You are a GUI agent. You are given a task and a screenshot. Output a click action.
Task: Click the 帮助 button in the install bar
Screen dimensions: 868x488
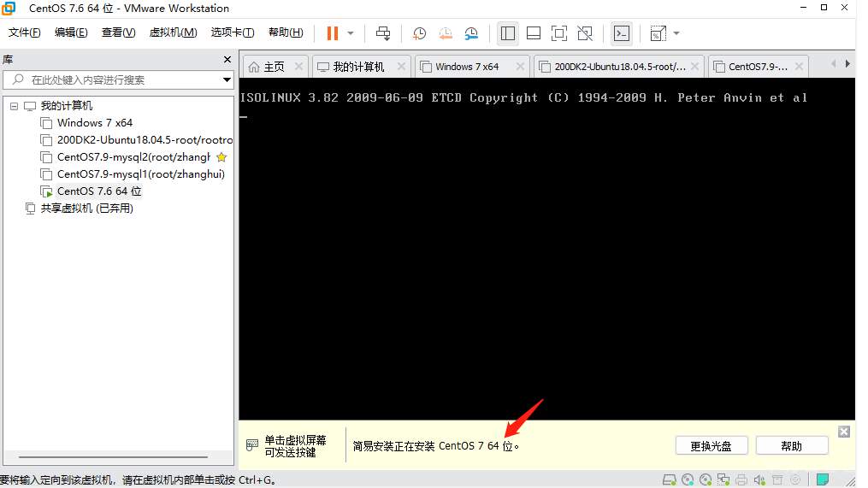[x=792, y=446]
